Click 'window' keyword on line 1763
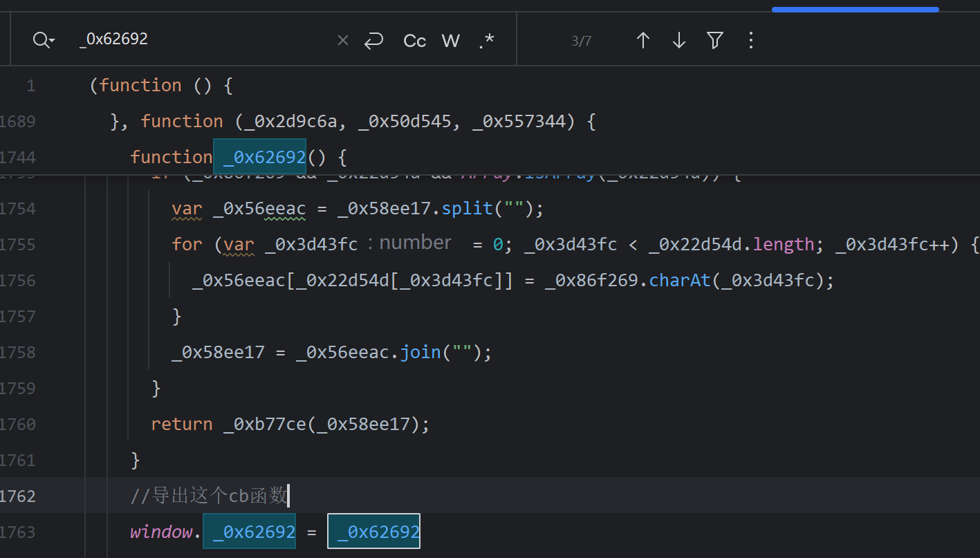The width and height of the screenshot is (980, 558). [161, 532]
